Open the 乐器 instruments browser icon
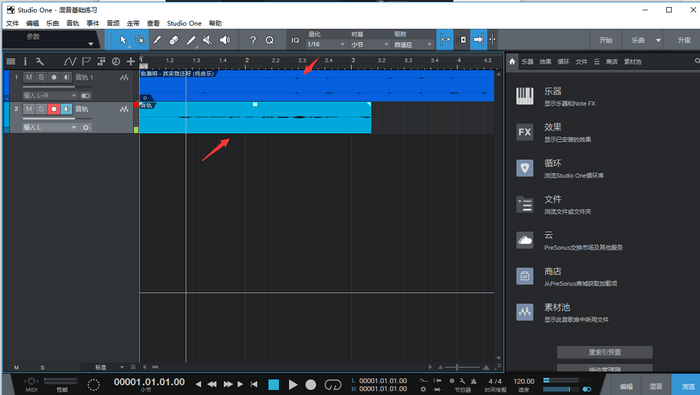 pyautogui.click(x=525, y=96)
